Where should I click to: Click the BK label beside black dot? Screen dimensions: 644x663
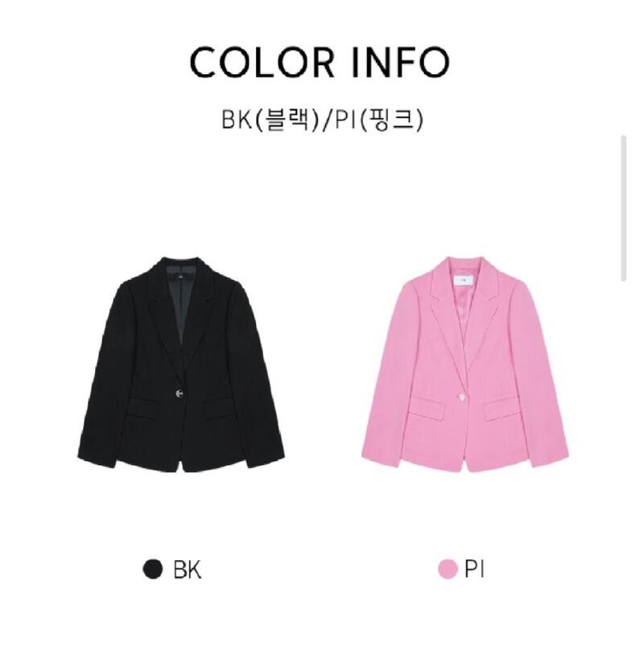pyautogui.click(x=187, y=569)
